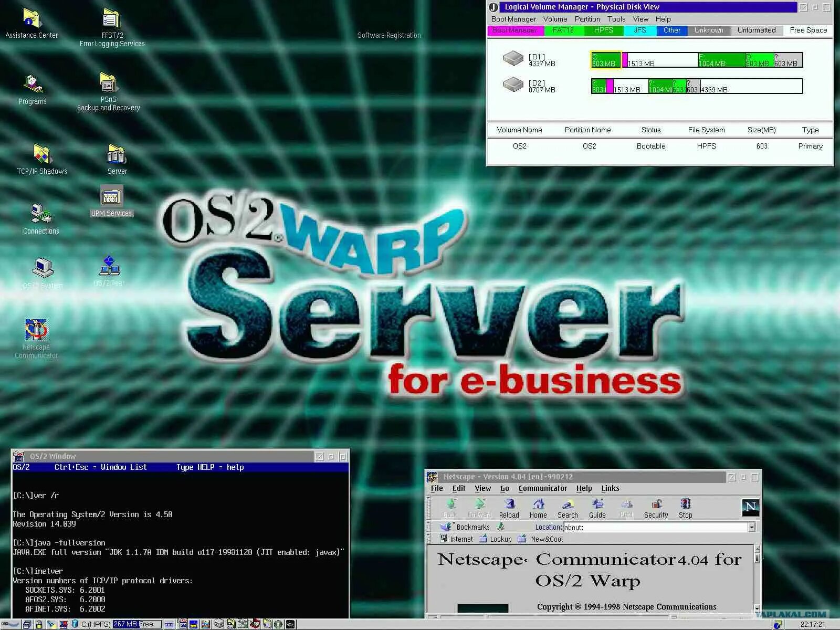Click Reload in the Netscape toolbar
The image size is (840, 630).
point(509,508)
